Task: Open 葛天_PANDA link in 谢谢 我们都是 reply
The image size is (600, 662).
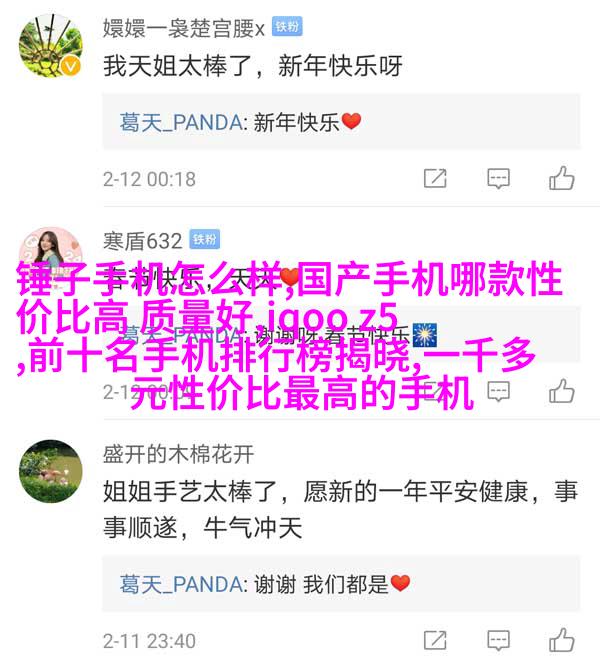Action: (181, 584)
